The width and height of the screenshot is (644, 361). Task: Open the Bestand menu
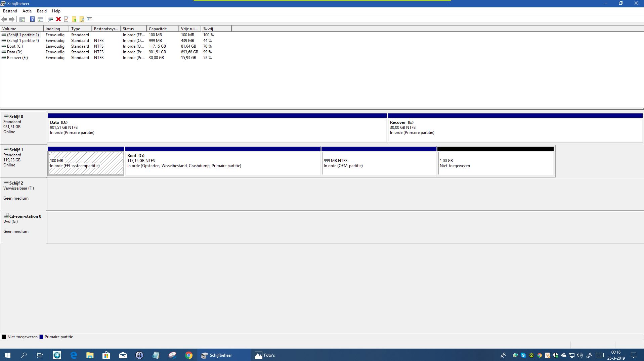pos(10,11)
